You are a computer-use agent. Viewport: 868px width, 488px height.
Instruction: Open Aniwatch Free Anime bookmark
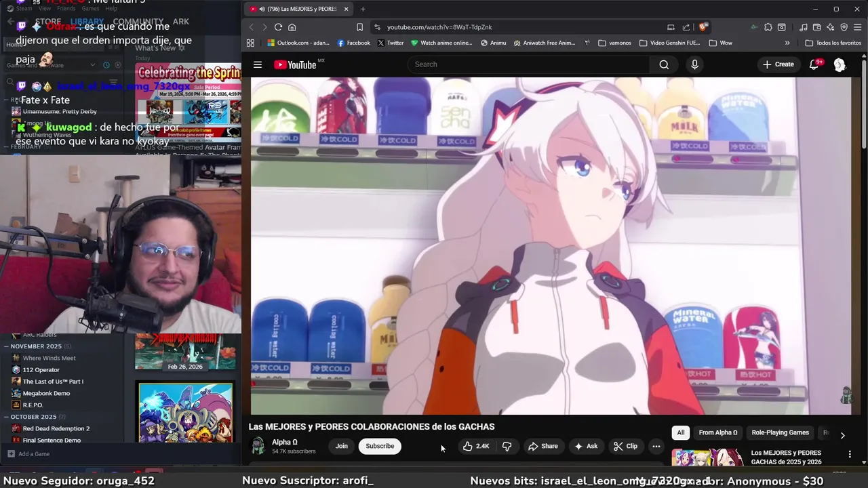545,43
